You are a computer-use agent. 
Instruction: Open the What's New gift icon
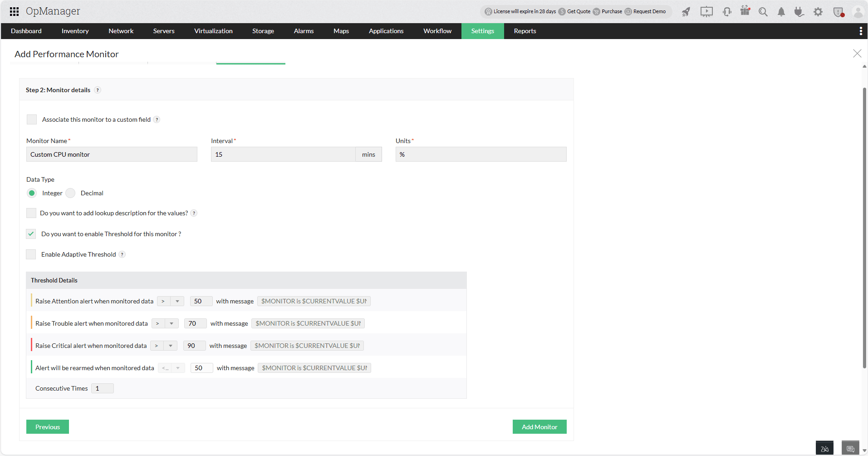tap(745, 12)
